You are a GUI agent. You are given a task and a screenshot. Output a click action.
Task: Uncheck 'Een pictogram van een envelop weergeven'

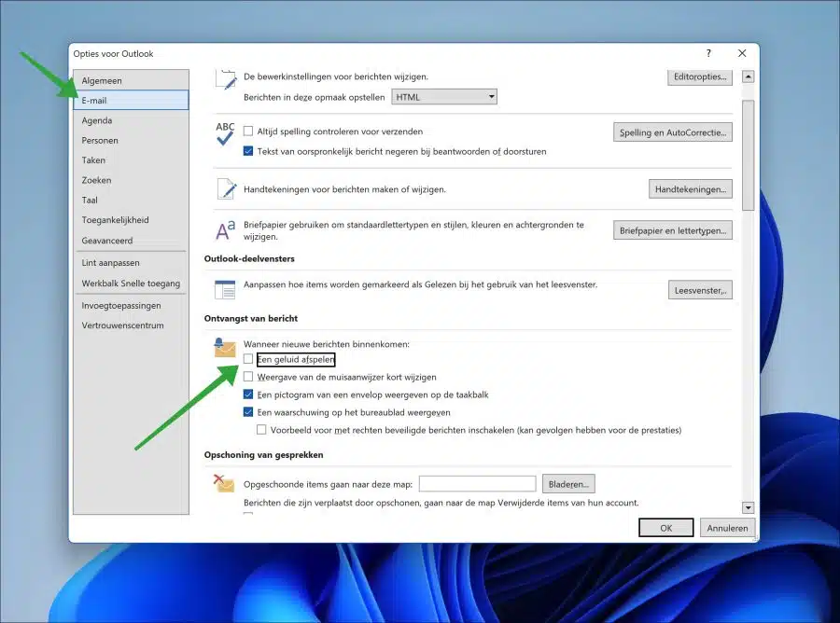(248, 395)
